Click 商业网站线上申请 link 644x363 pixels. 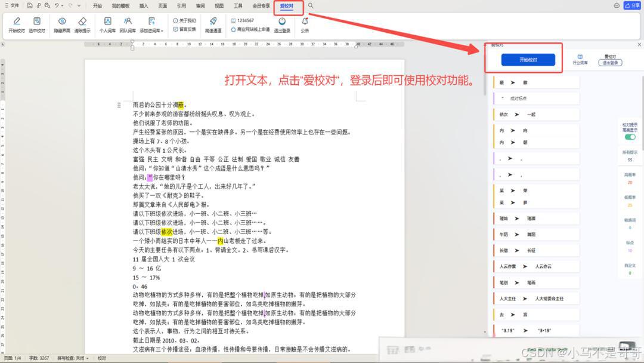pyautogui.click(x=250, y=30)
